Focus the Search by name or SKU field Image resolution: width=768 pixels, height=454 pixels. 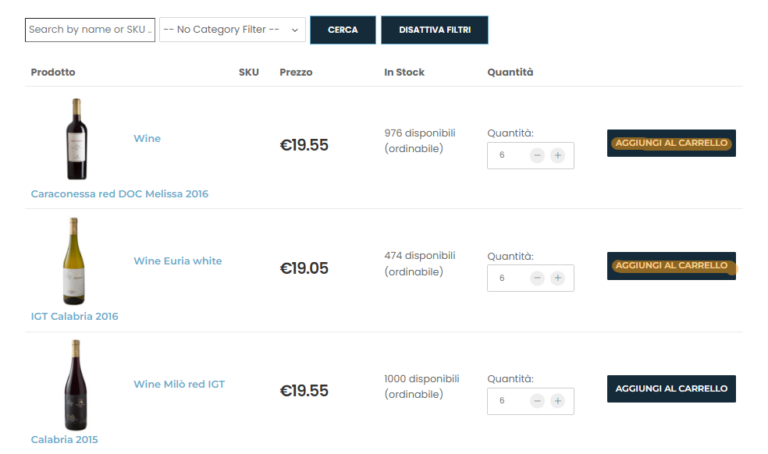click(90, 29)
